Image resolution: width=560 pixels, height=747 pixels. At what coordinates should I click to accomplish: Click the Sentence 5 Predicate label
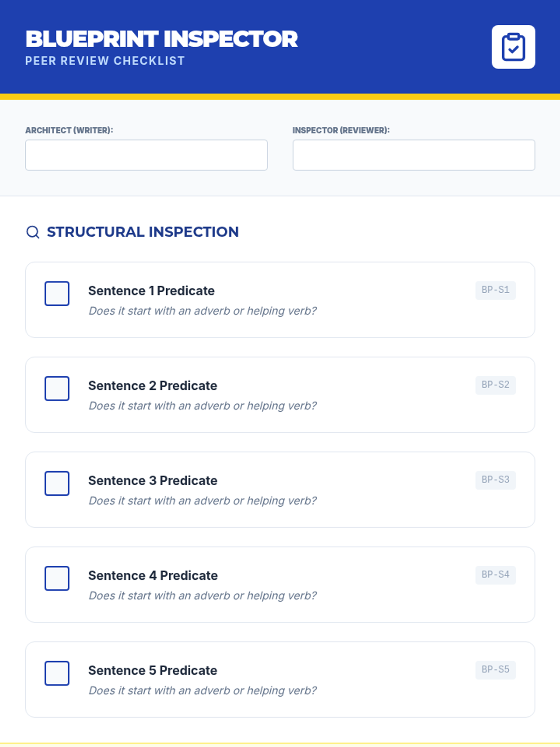click(153, 670)
